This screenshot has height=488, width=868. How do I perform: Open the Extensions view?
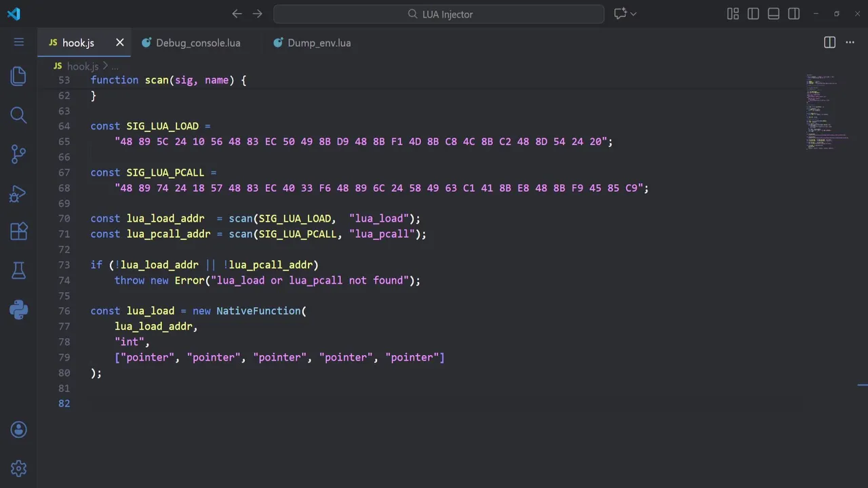tap(18, 232)
